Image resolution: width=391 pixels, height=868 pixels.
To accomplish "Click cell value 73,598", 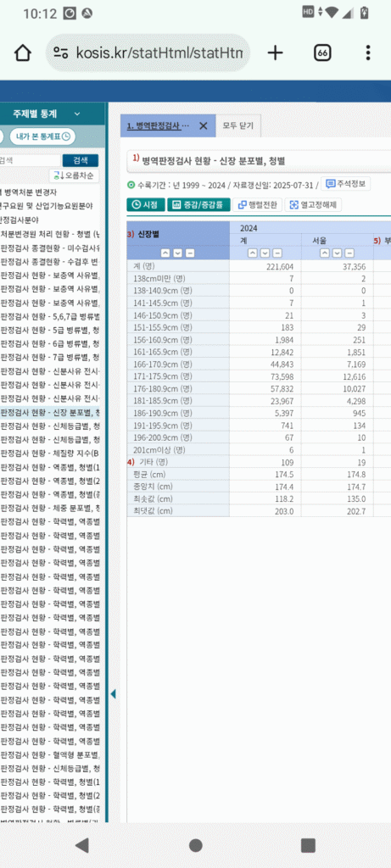I will pyautogui.click(x=282, y=377).
